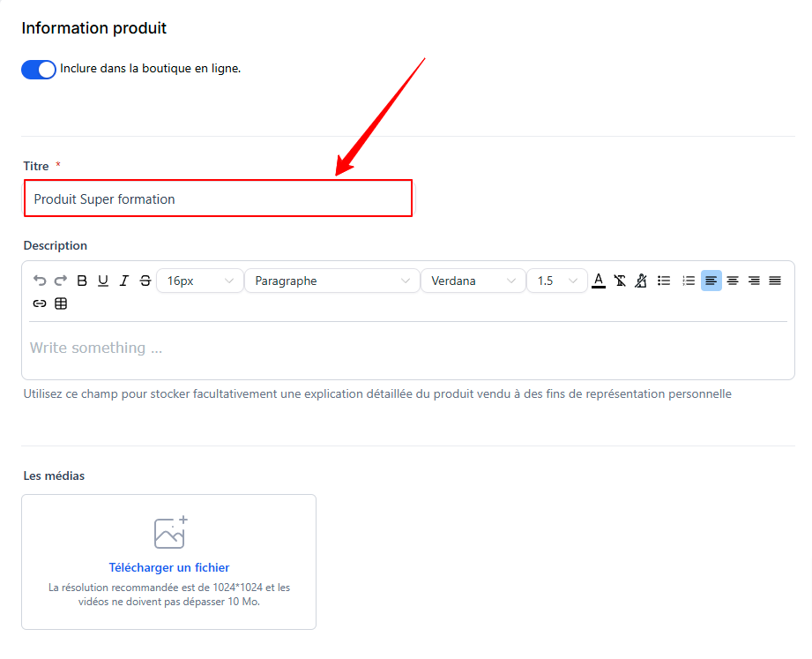The height and width of the screenshot is (659, 812).
Task: Disable the 'Inclure dans la boutique en ligne' switch
Action: (39, 69)
